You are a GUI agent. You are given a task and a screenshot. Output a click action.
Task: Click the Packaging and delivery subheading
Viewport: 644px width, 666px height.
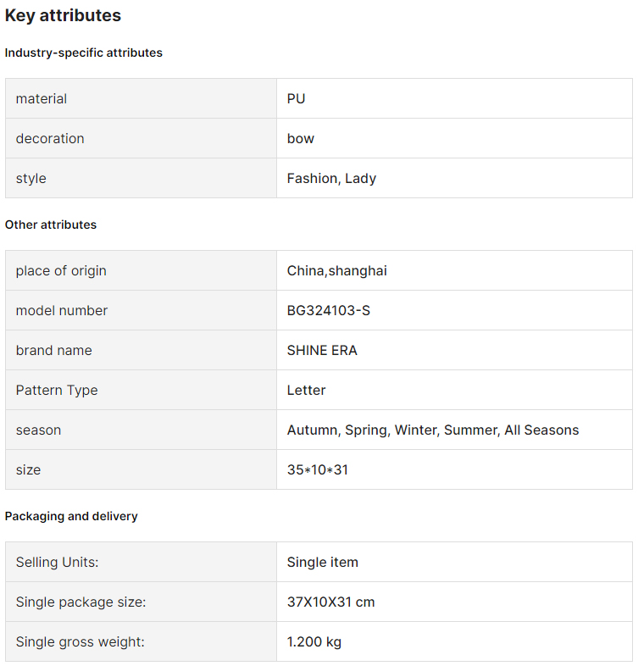pyautogui.click(x=71, y=516)
